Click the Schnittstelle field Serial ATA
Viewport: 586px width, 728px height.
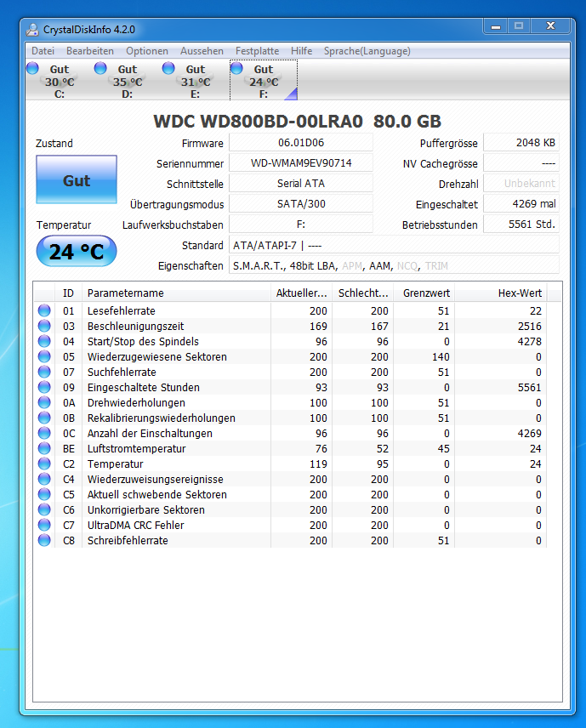(301, 184)
